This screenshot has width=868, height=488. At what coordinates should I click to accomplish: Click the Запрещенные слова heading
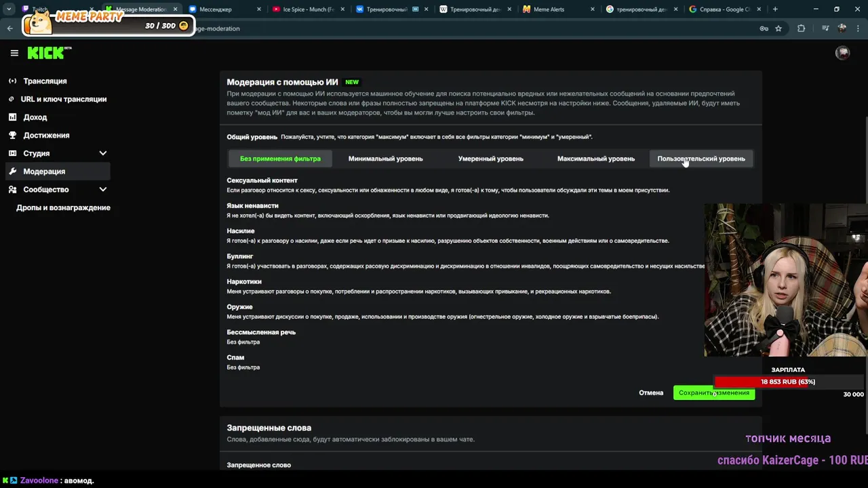coord(269,428)
